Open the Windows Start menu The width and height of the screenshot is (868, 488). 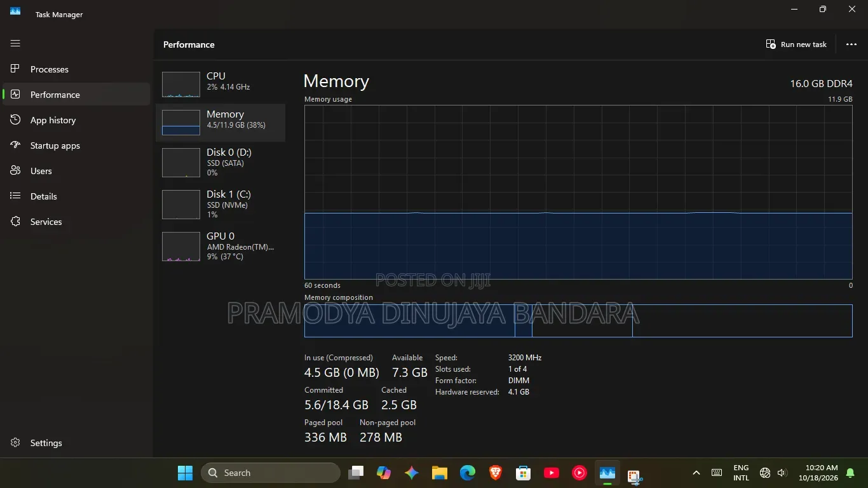[x=185, y=473]
